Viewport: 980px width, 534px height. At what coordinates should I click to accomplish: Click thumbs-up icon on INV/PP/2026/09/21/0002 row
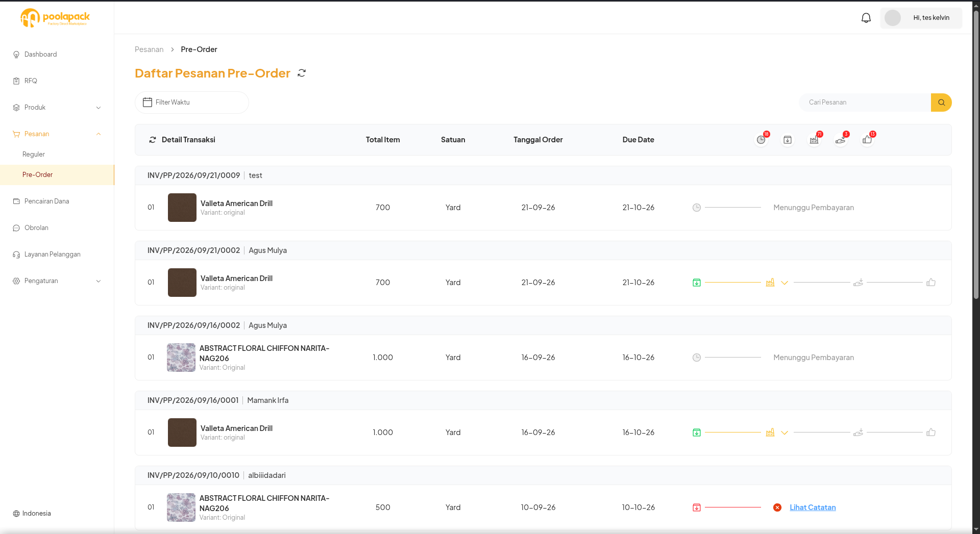tap(931, 283)
